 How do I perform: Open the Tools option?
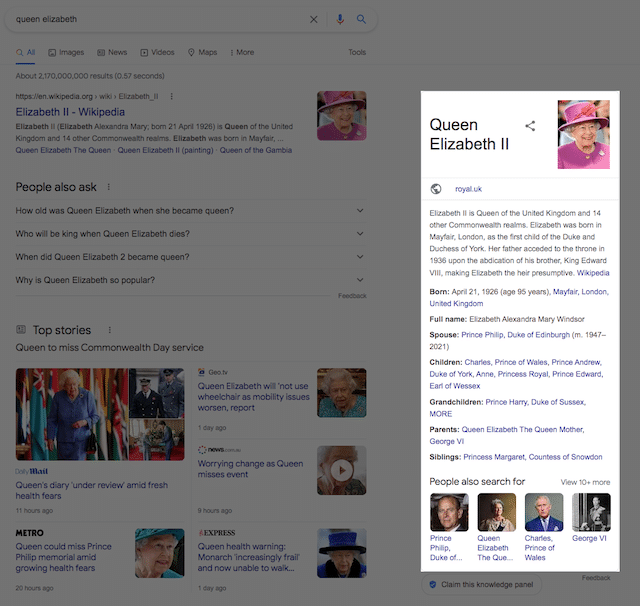[x=357, y=52]
